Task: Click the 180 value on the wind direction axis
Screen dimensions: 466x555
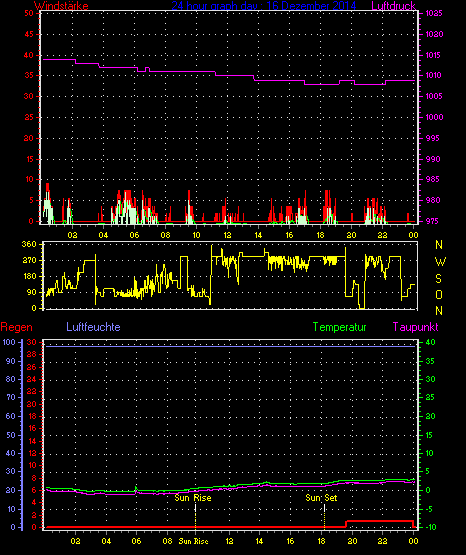Action: coord(29,276)
